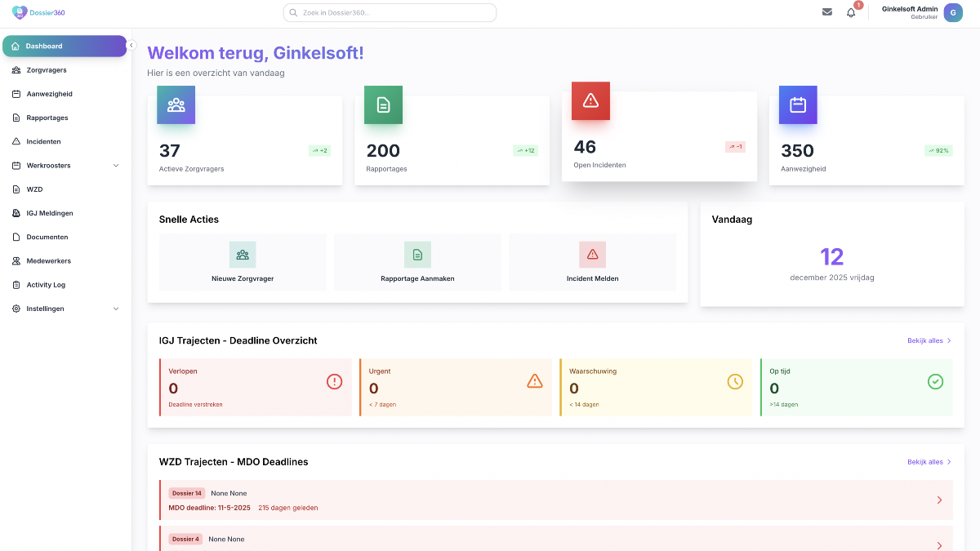Image resolution: width=980 pixels, height=551 pixels.
Task: Click the Verlopen exclamation circle icon
Action: tap(334, 381)
